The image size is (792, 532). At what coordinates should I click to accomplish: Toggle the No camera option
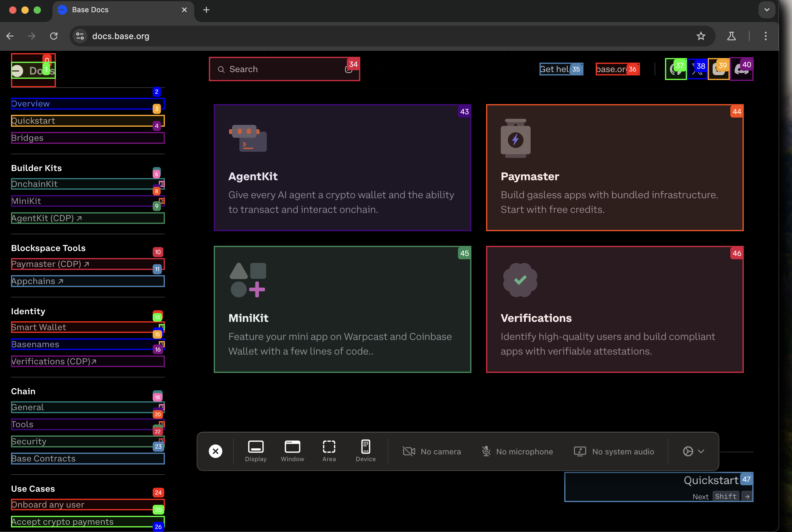coord(431,451)
